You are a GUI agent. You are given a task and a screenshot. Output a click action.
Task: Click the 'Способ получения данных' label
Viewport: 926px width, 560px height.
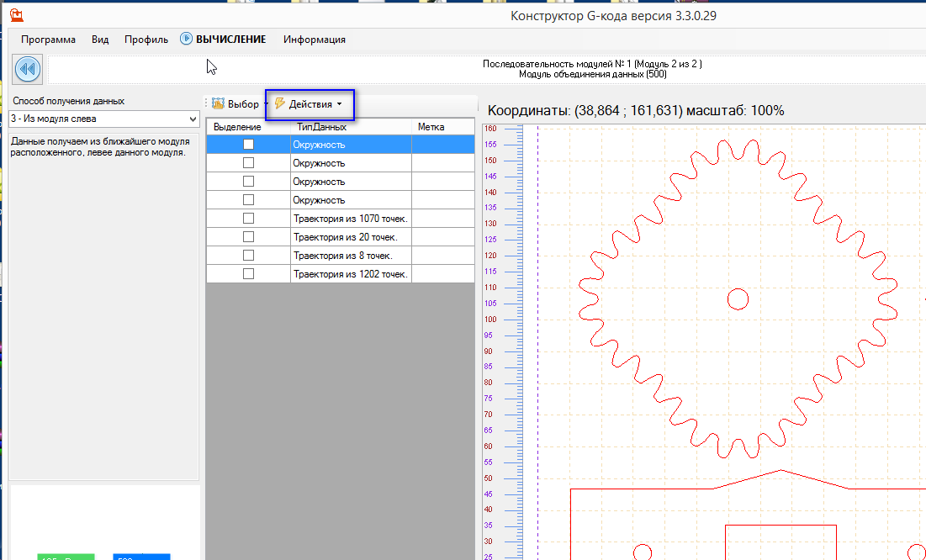coord(68,101)
